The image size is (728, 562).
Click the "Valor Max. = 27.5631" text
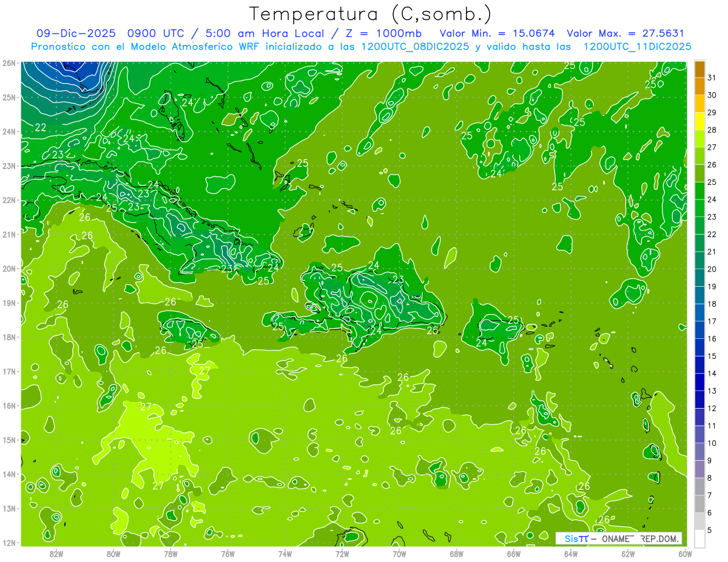pos(625,33)
